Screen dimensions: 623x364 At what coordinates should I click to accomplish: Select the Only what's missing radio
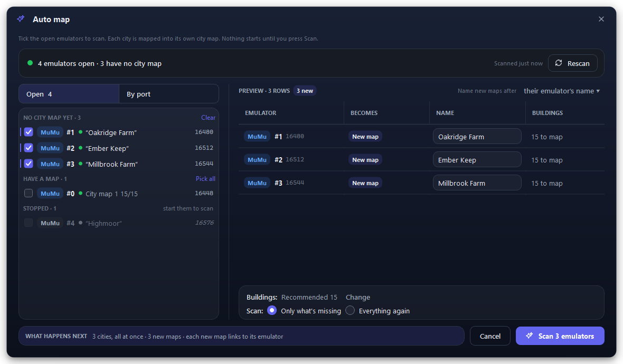click(x=272, y=310)
